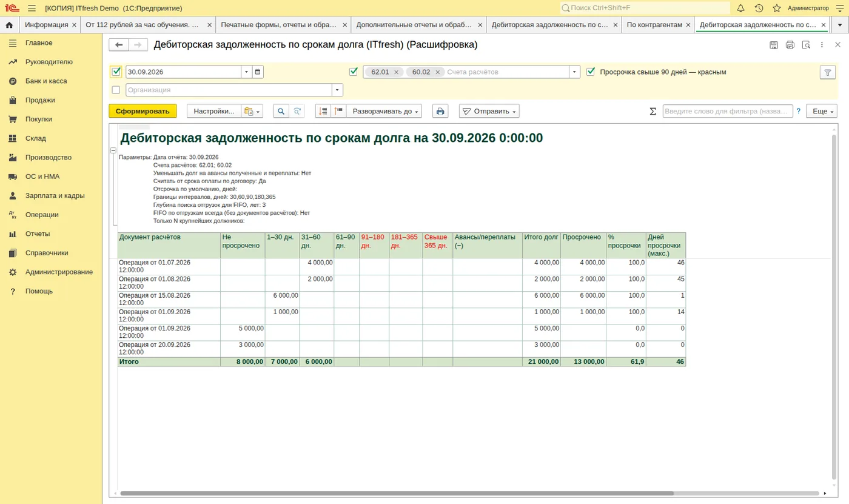Toggle the Счета расчётов checkbox
Image resolution: width=849 pixels, height=504 pixels.
(354, 72)
